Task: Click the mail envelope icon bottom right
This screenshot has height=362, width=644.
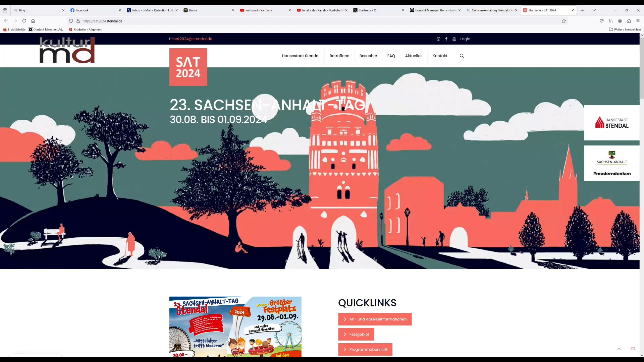Action: (x=633, y=349)
